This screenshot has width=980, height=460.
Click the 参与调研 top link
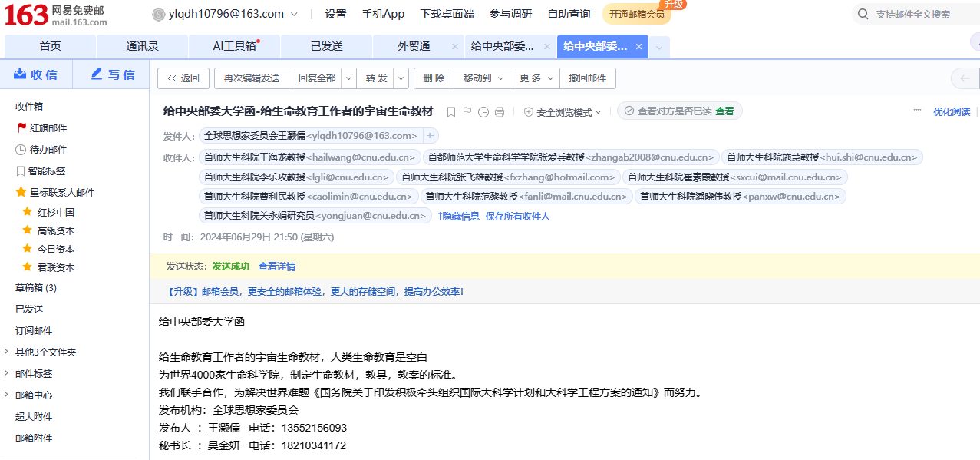click(x=510, y=14)
